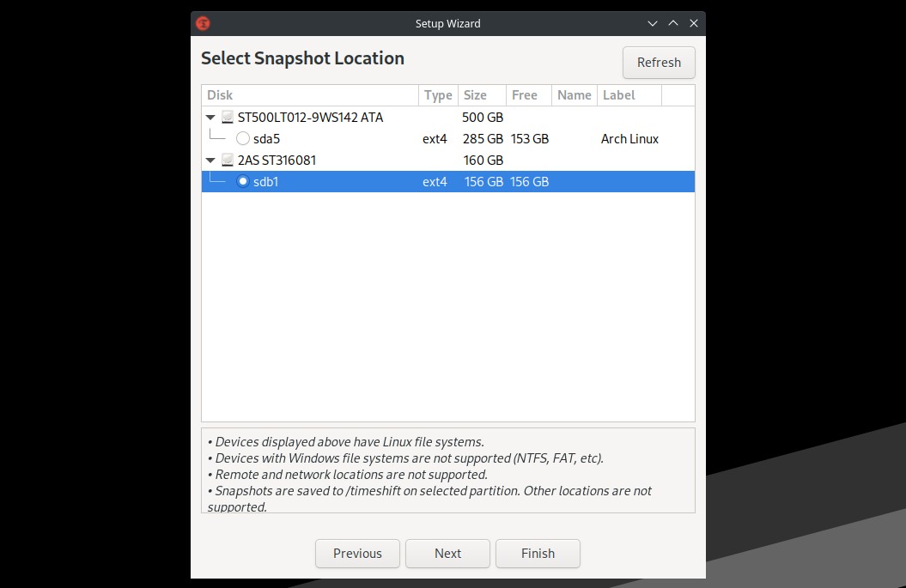The image size is (906, 588).
Task: Click the Arch Linux label cell
Action: click(629, 138)
